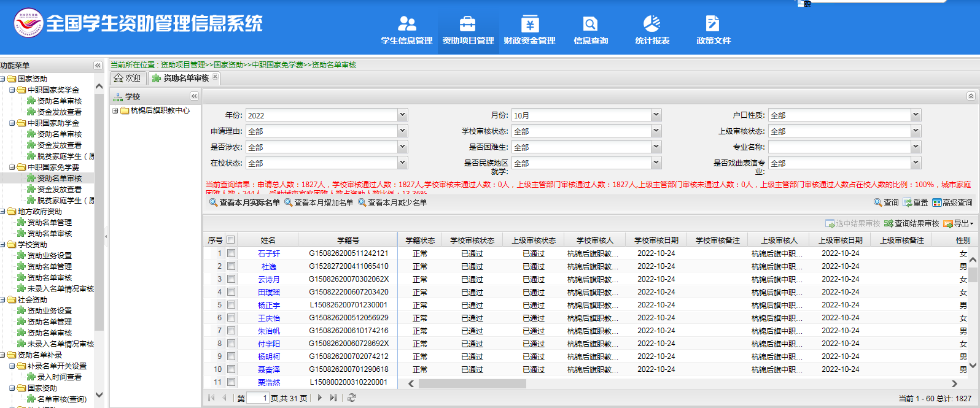Click the refresh icon in pagination bar
980x408 pixels.
[x=352, y=398]
